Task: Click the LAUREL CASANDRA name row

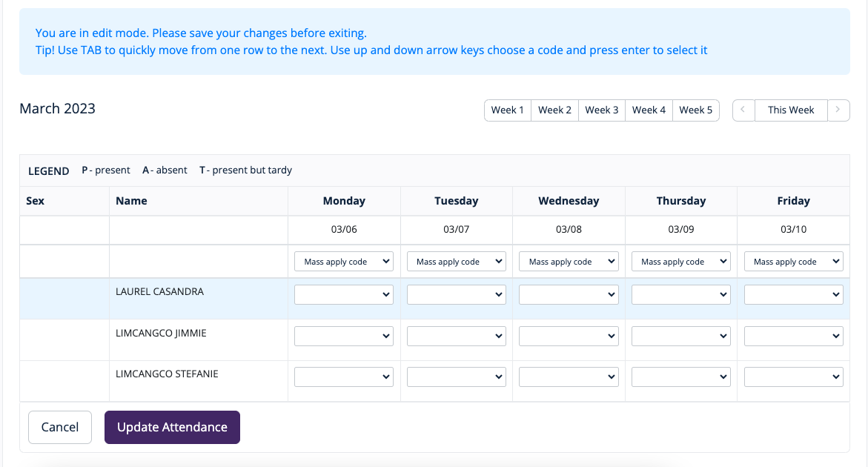Action: (160, 292)
